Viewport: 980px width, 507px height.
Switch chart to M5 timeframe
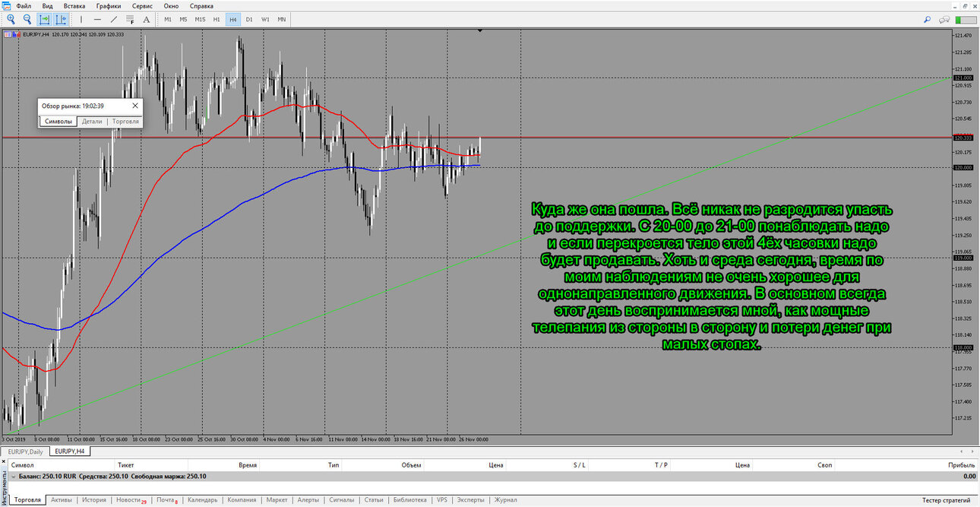tap(183, 19)
